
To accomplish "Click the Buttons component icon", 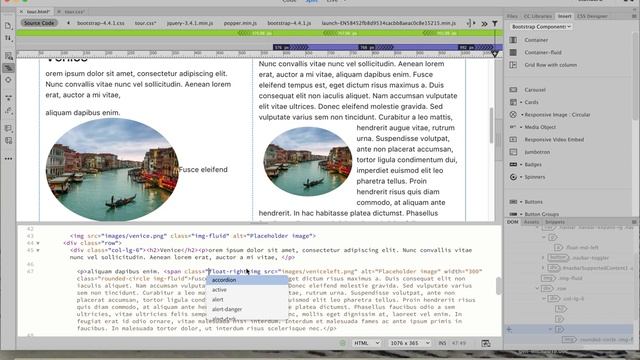I will (x=513, y=202).
